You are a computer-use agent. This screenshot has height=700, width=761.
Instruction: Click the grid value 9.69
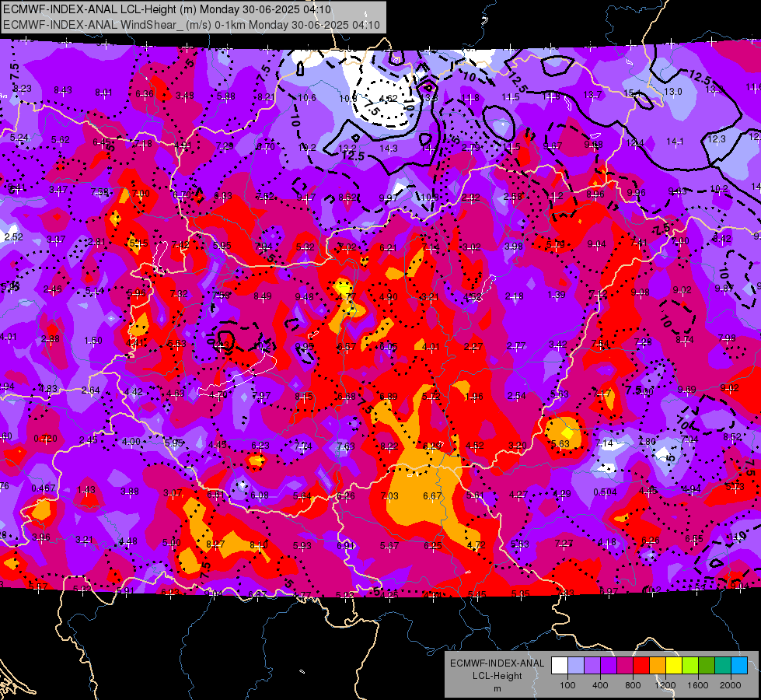coord(687,389)
